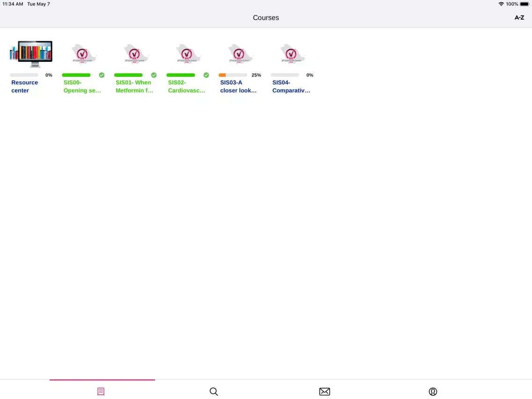Click the SIS03-A orange progress bar
Screen dimensions: 532x399
tap(233, 75)
